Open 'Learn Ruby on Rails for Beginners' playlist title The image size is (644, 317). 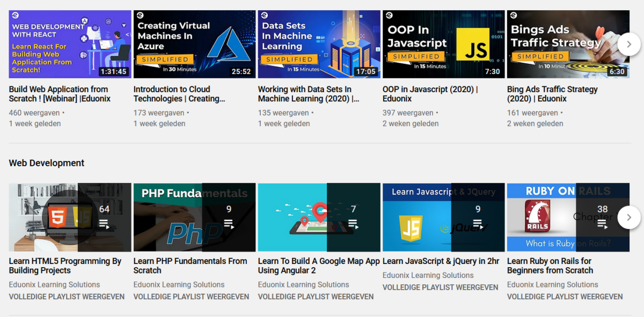(550, 266)
